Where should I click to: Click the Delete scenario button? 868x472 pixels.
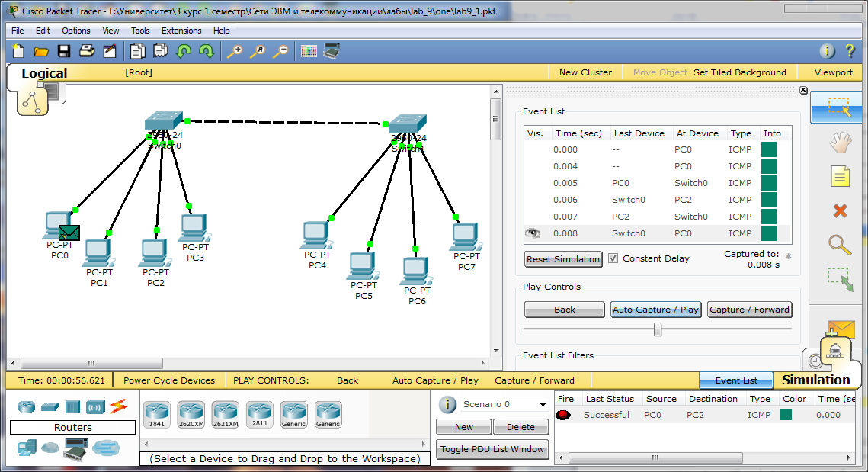click(521, 426)
